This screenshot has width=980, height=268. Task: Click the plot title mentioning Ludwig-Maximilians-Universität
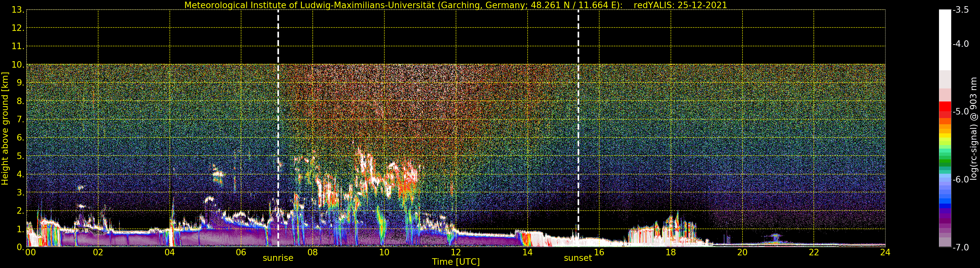click(456, 5)
